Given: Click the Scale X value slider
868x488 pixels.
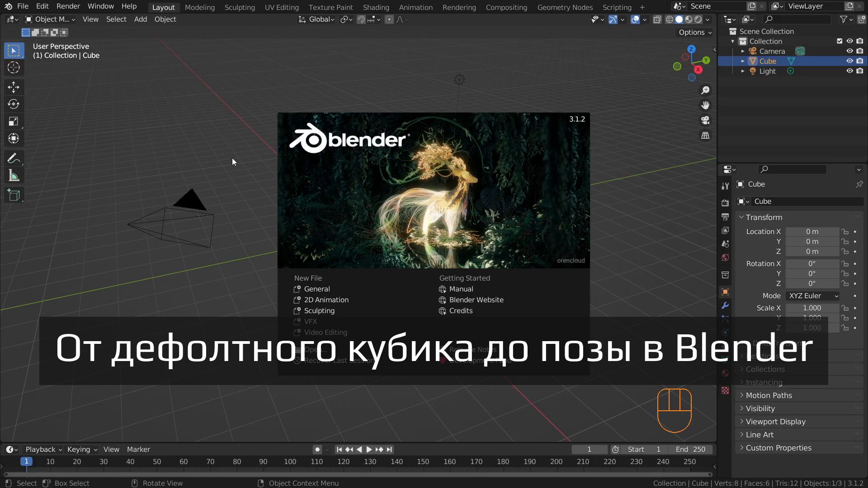Looking at the screenshot, I should click(811, 308).
